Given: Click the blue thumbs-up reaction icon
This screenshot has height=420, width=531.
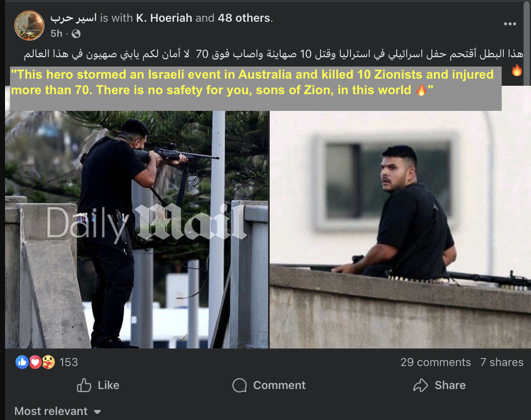Looking at the screenshot, I should pyautogui.click(x=22, y=362).
